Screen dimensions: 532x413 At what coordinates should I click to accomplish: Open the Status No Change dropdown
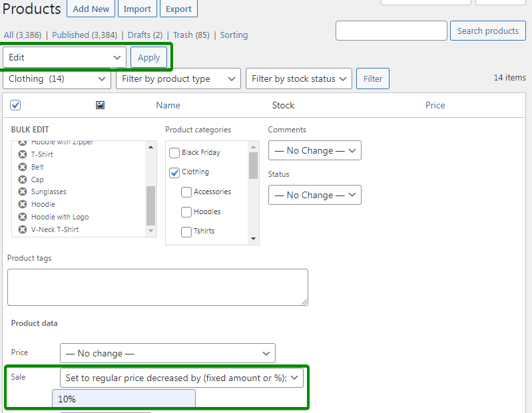point(314,195)
